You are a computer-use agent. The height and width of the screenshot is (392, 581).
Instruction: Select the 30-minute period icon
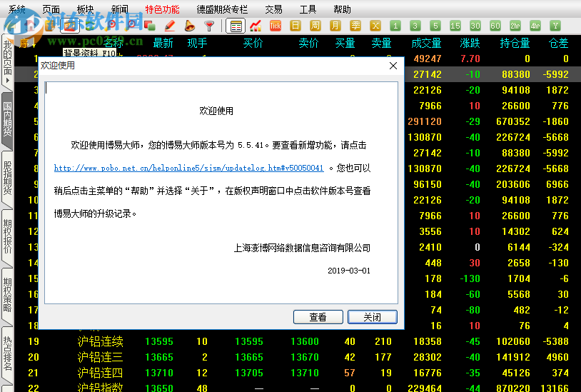coord(475,26)
